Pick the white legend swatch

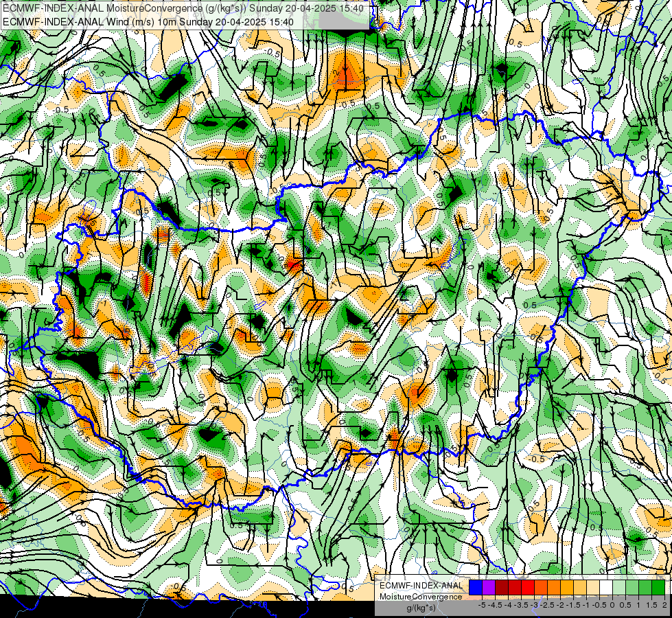point(606,587)
